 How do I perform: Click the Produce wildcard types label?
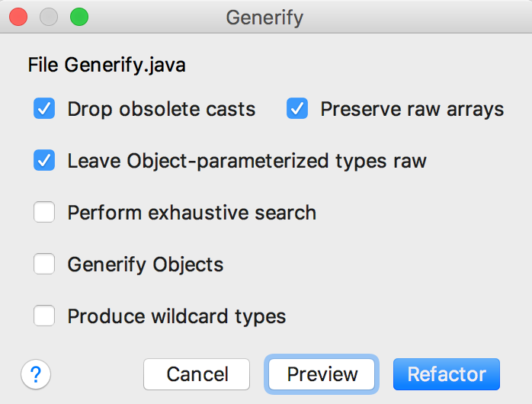click(177, 316)
